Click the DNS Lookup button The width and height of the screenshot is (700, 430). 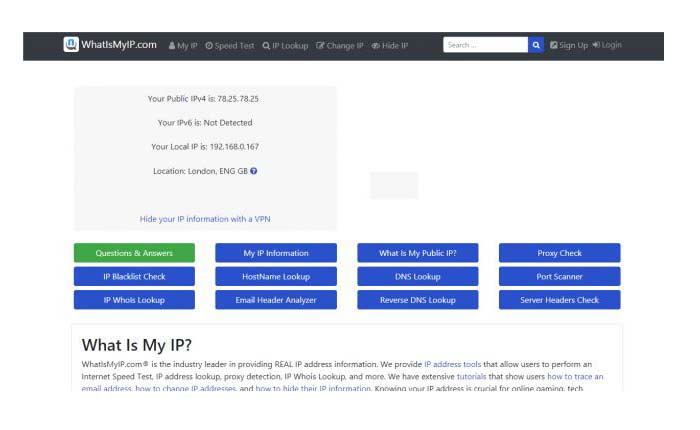pyautogui.click(x=418, y=276)
